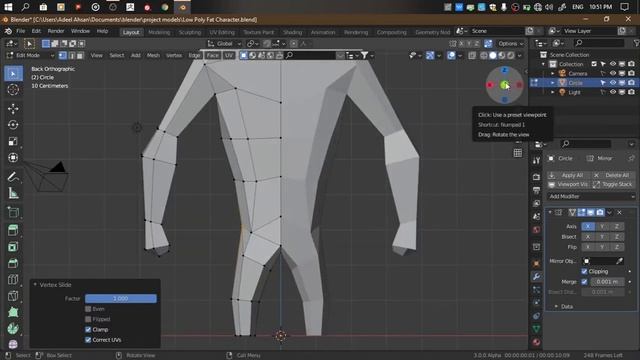Viewport: 640px width, 360px height.
Task: Select the Inset Faces tool
Action: 13,247
